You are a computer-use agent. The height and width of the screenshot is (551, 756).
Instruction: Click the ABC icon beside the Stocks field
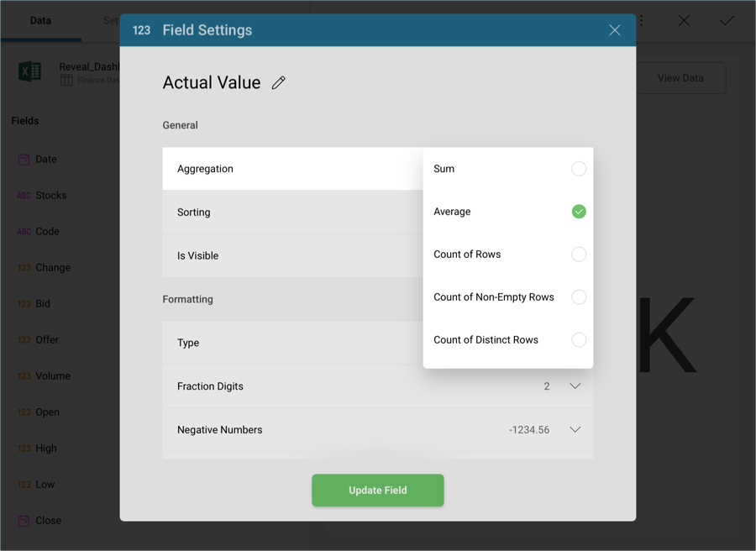tap(24, 196)
